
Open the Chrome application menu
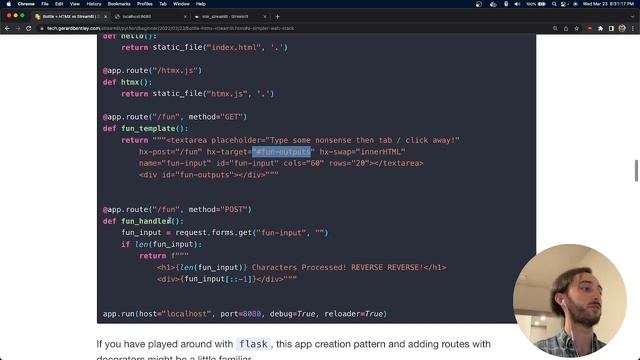pos(26,4)
